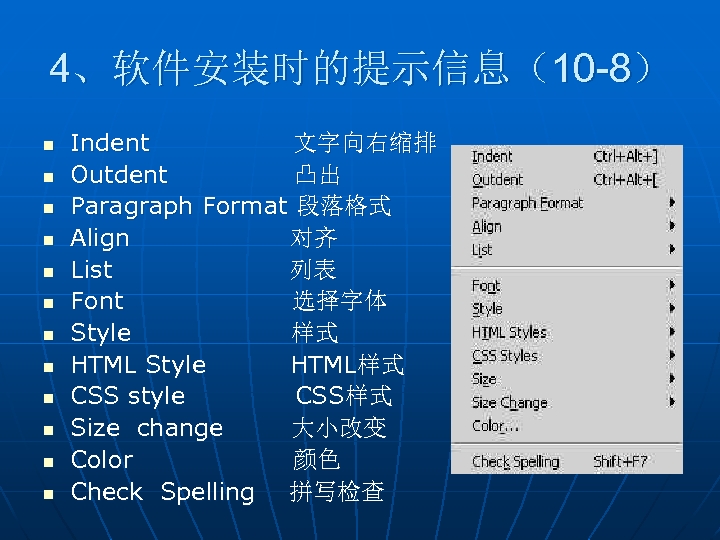Screen dimensions: 720x540
Task: Click the bullet text Size change on slide
Action: tap(147, 428)
